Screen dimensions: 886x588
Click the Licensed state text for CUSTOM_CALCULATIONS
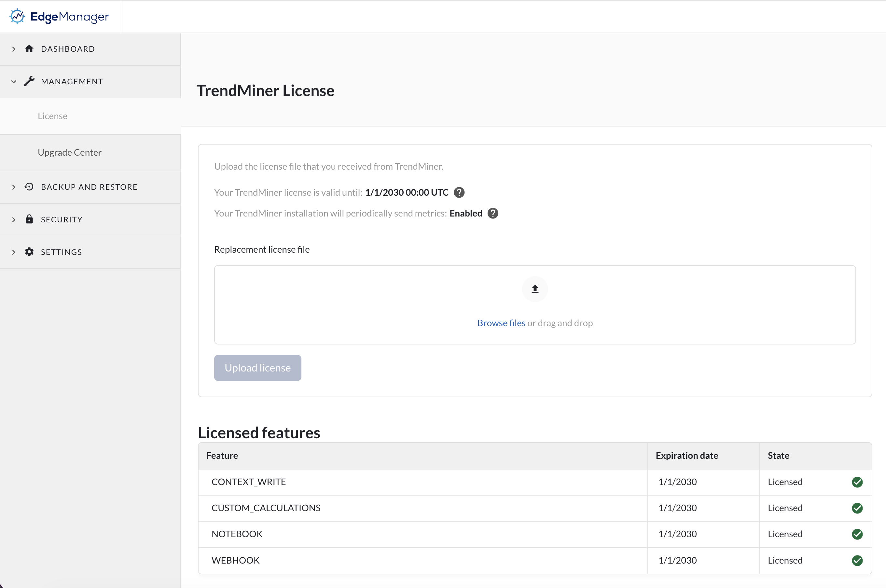pyautogui.click(x=785, y=508)
